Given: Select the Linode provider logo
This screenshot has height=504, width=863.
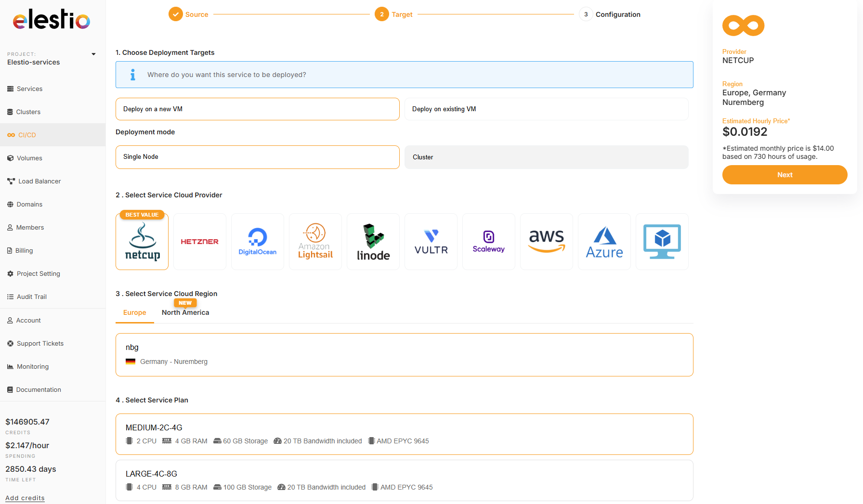Looking at the screenshot, I should 373,242.
